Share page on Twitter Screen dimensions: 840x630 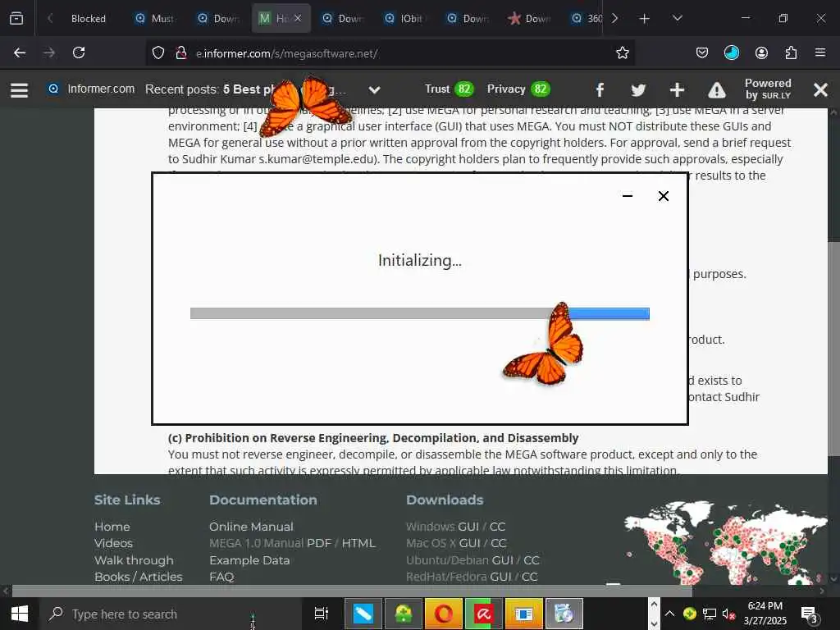638,90
